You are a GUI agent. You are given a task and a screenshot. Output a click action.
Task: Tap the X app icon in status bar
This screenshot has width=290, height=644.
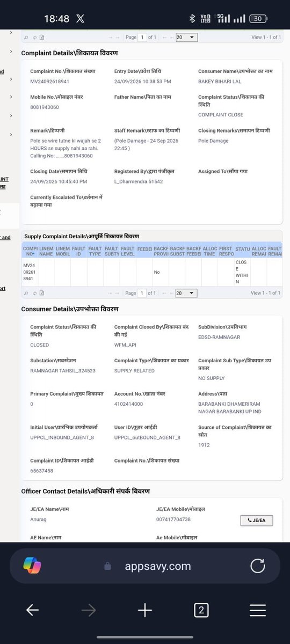click(80, 18)
